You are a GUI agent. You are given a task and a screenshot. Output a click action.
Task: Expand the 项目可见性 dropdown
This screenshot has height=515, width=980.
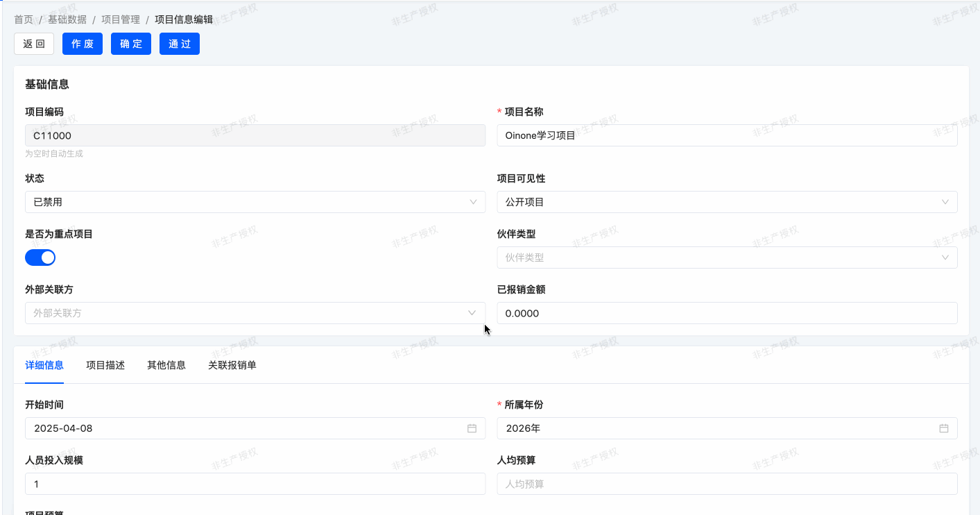[x=726, y=202]
